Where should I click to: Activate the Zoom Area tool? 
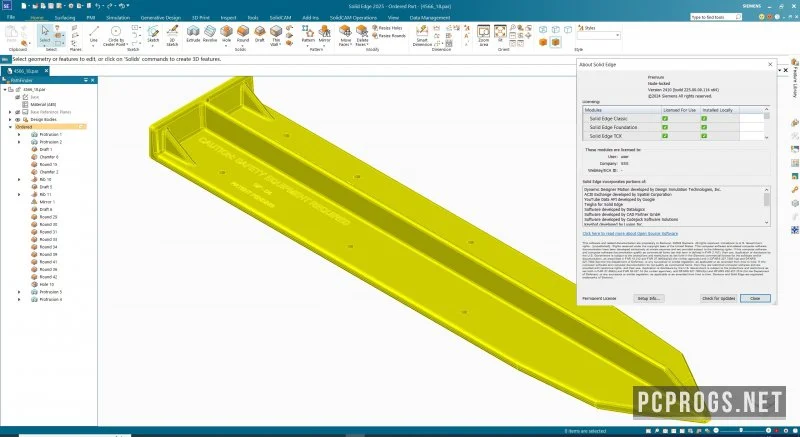[x=484, y=36]
